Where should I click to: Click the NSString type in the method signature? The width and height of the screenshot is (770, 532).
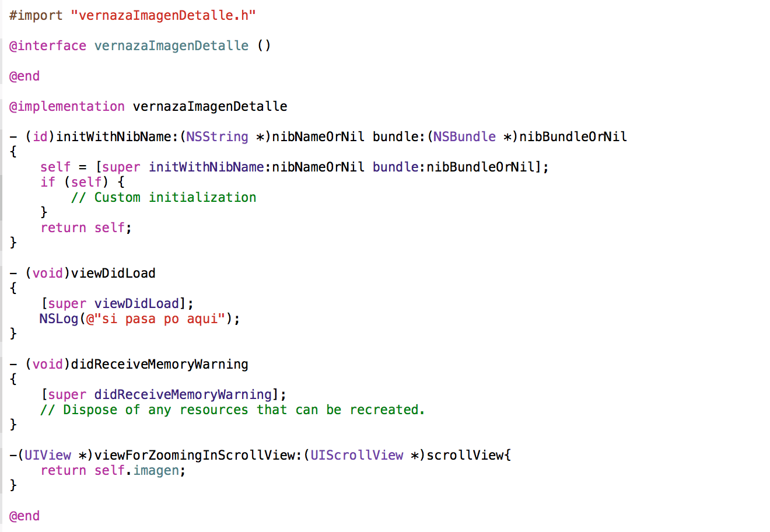coord(218,136)
